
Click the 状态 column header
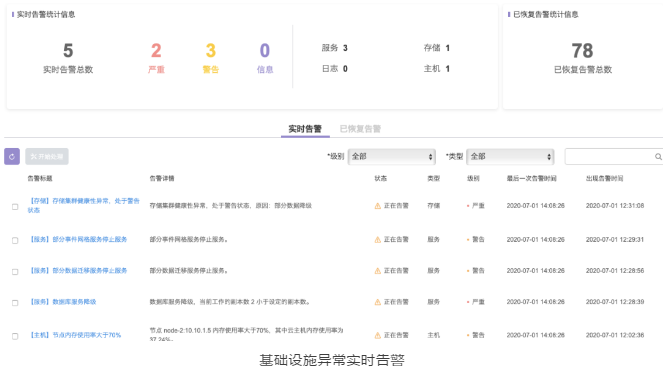[380, 178]
